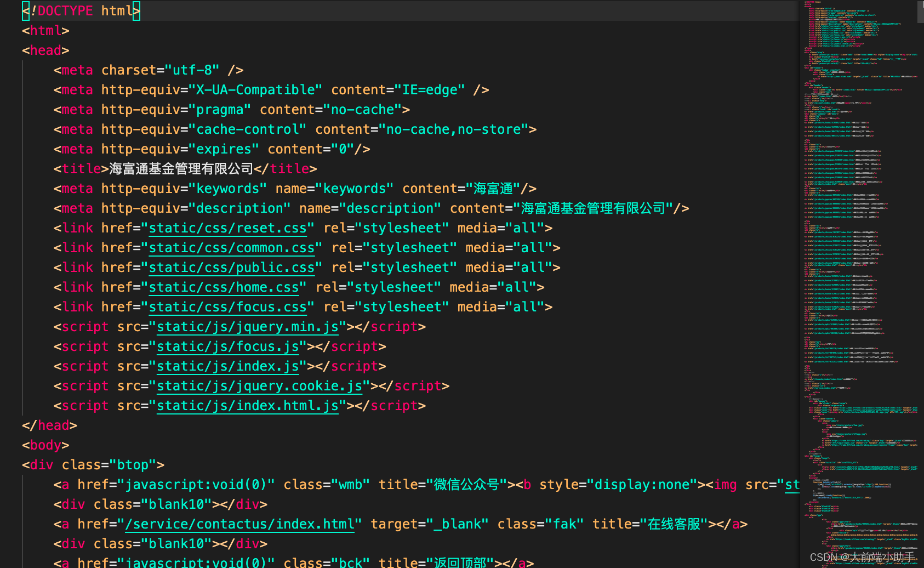924x568 pixels.
Task: Click the title text 海富通基金管理有限公司
Action: click(181, 169)
